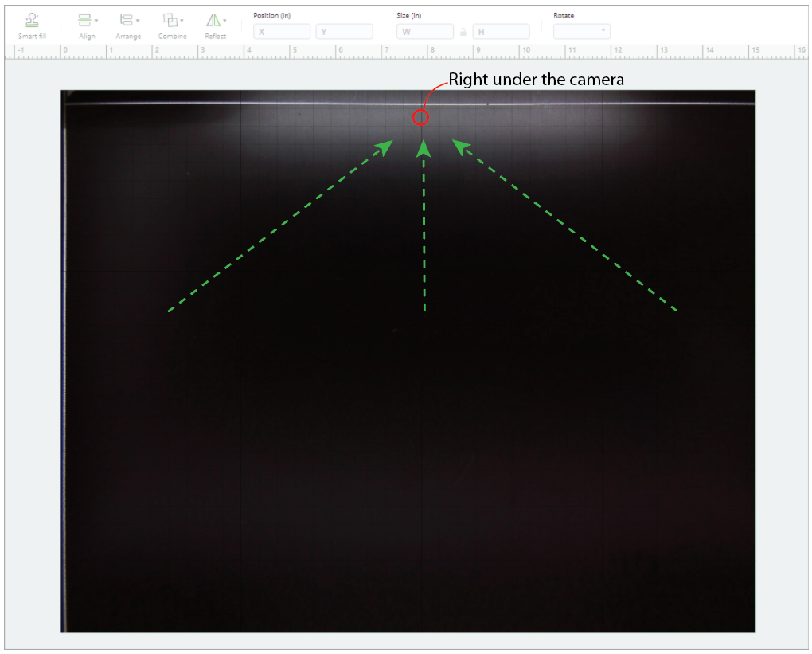Toggle the size aspect ratio lock
The width and height of the screenshot is (812, 654).
coord(463,33)
